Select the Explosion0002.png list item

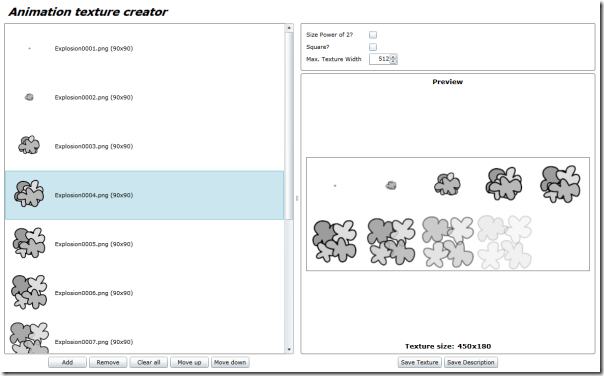point(144,97)
